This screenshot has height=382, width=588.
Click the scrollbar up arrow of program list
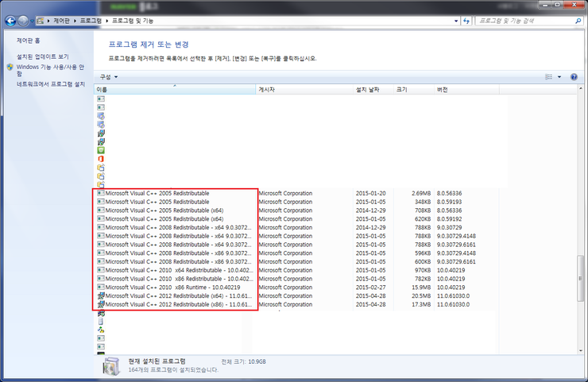tap(580, 88)
